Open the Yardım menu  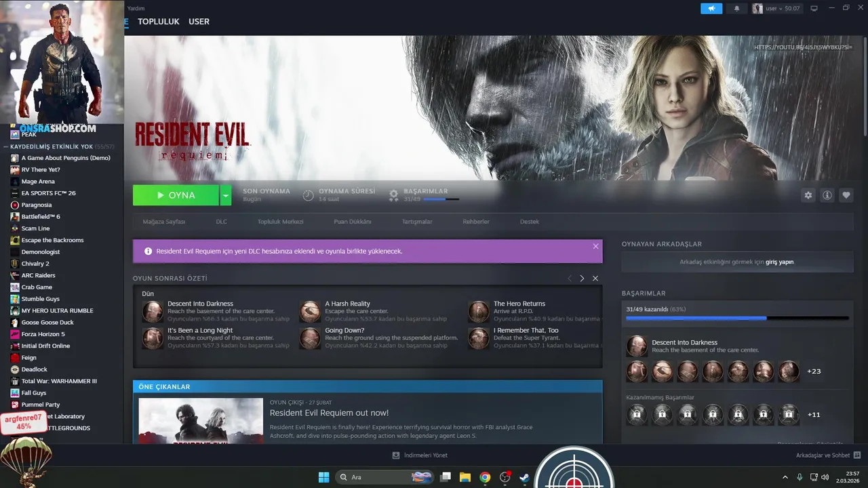click(136, 8)
